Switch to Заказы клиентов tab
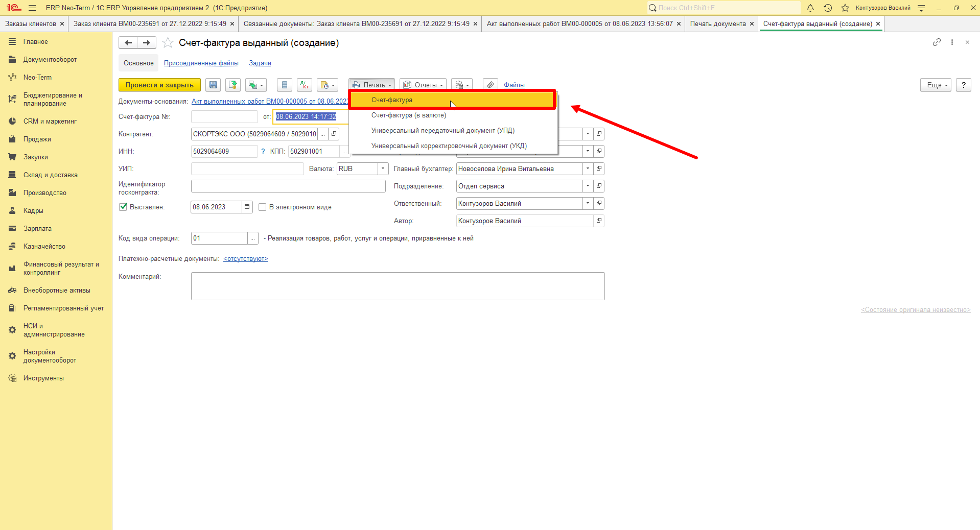The width and height of the screenshot is (980, 530). (x=31, y=23)
